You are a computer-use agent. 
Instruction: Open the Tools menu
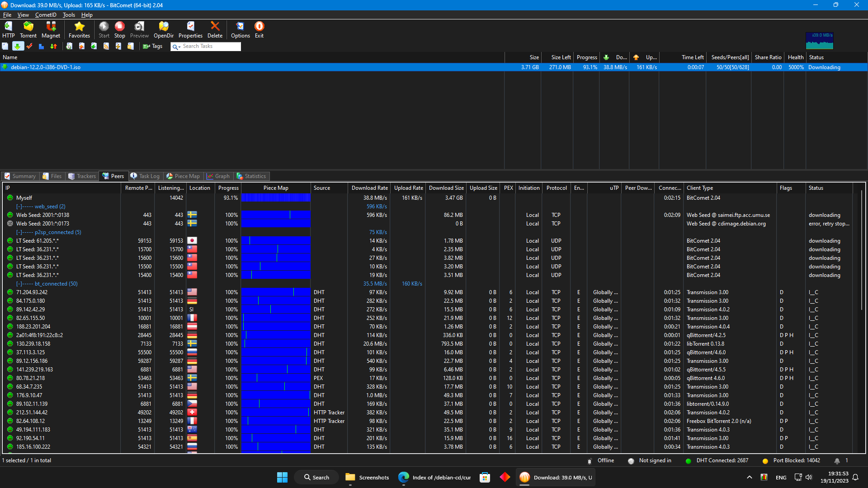[69, 15]
